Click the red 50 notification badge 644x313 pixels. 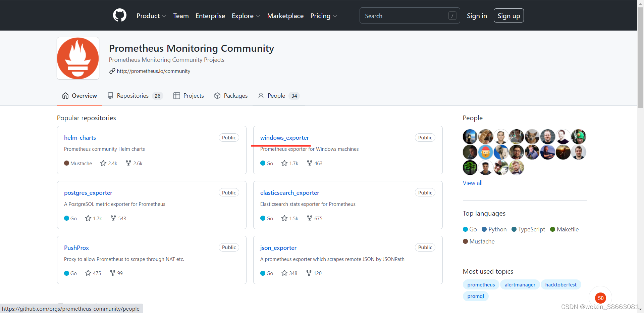pos(600,298)
